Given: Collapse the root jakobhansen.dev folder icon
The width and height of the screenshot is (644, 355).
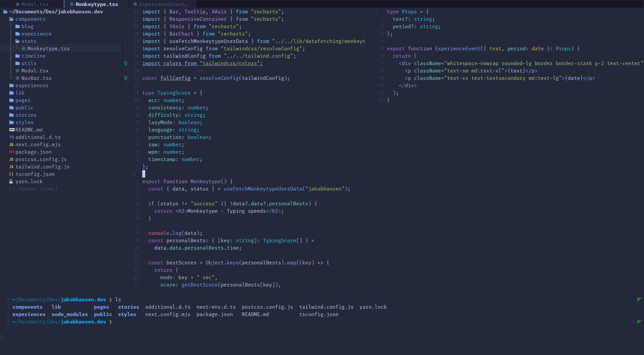Looking at the screenshot, I should pyautogui.click(x=5, y=12).
